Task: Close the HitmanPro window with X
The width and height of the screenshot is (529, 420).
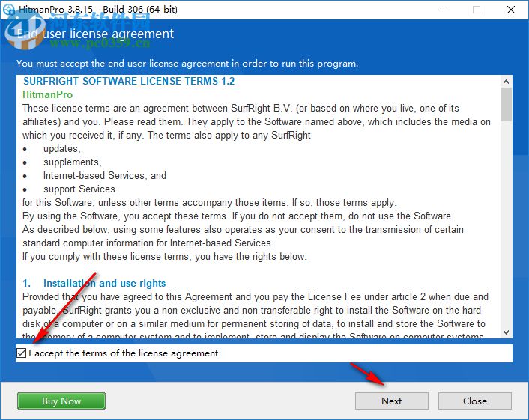Action: tap(511, 10)
